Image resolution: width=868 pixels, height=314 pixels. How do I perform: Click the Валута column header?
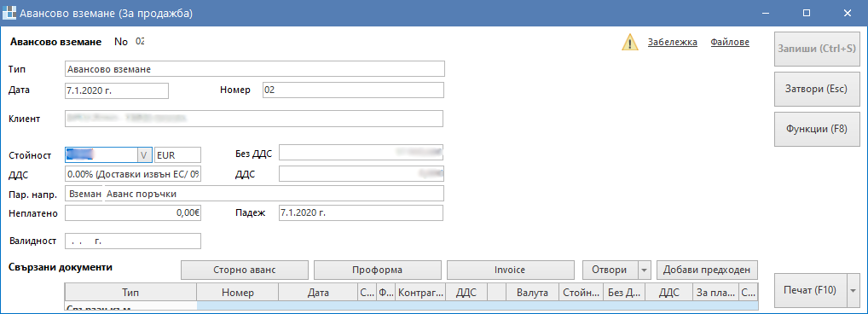click(533, 293)
